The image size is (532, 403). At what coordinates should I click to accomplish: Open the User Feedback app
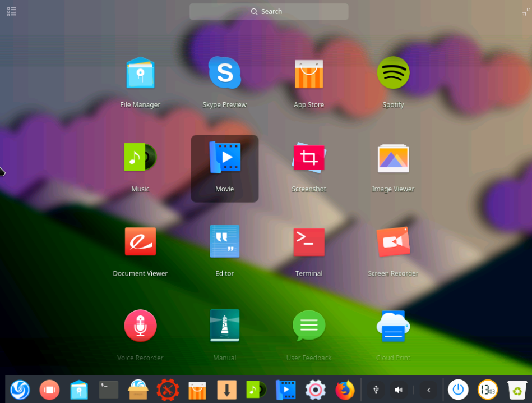pos(308,326)
